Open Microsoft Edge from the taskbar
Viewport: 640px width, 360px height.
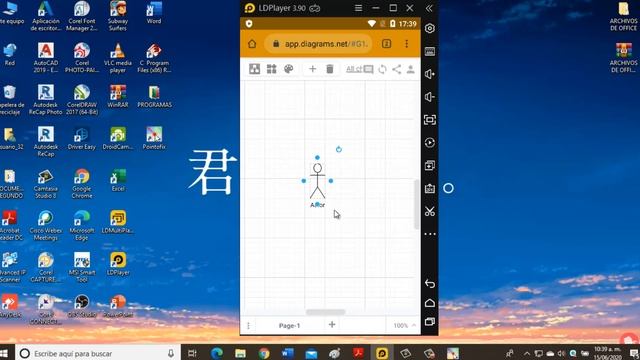point(216,353)
